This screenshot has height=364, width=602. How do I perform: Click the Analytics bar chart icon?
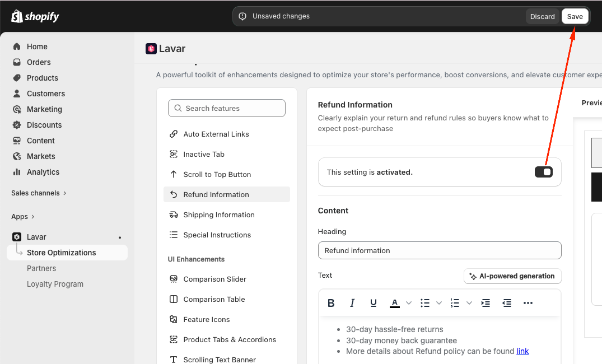[x=16, y=172]
